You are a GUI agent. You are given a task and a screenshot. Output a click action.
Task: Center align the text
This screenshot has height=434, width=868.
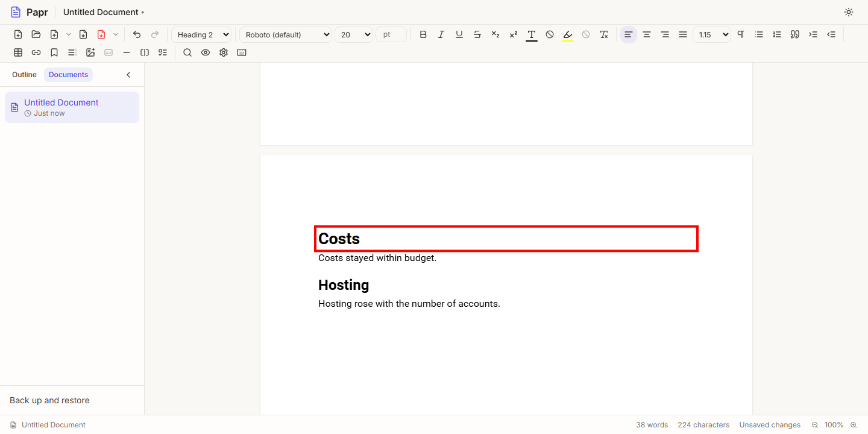coord(647,34)
